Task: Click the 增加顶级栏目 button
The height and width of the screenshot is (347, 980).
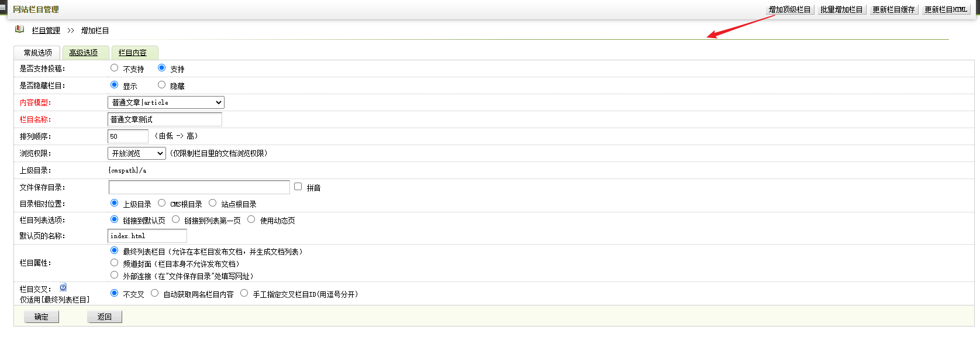Action: [x=790, y=9]
